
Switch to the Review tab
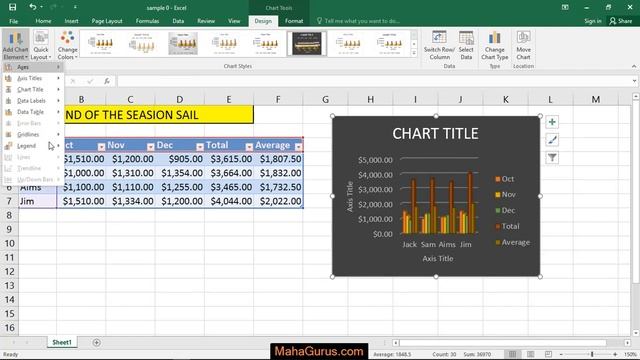pyautogui.click(x=206, y=21)
